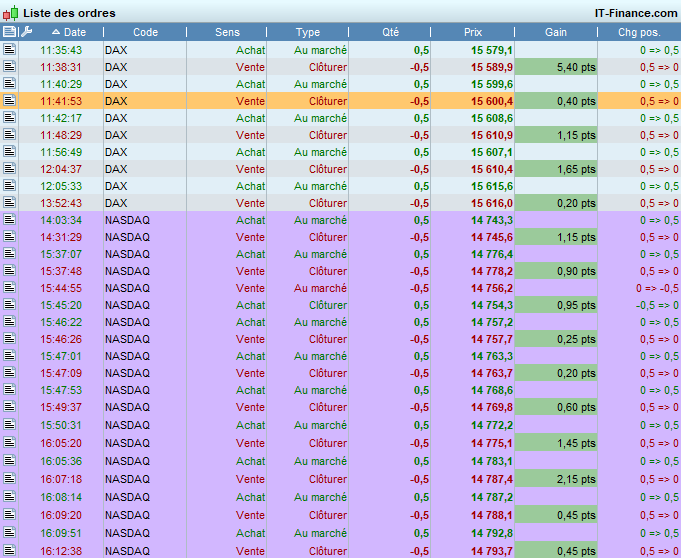
Task: Open order details icon for 15:44:55 NASDAQ row
Action: [x=9, y=287]
